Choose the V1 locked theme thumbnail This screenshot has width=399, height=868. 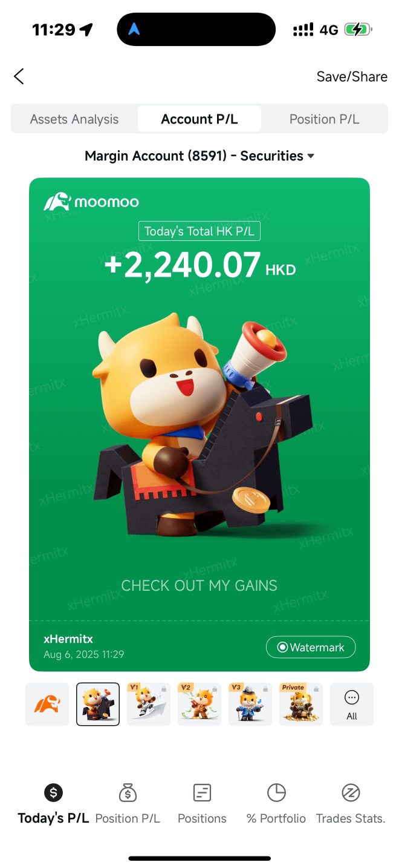click(x=149, y=704)
